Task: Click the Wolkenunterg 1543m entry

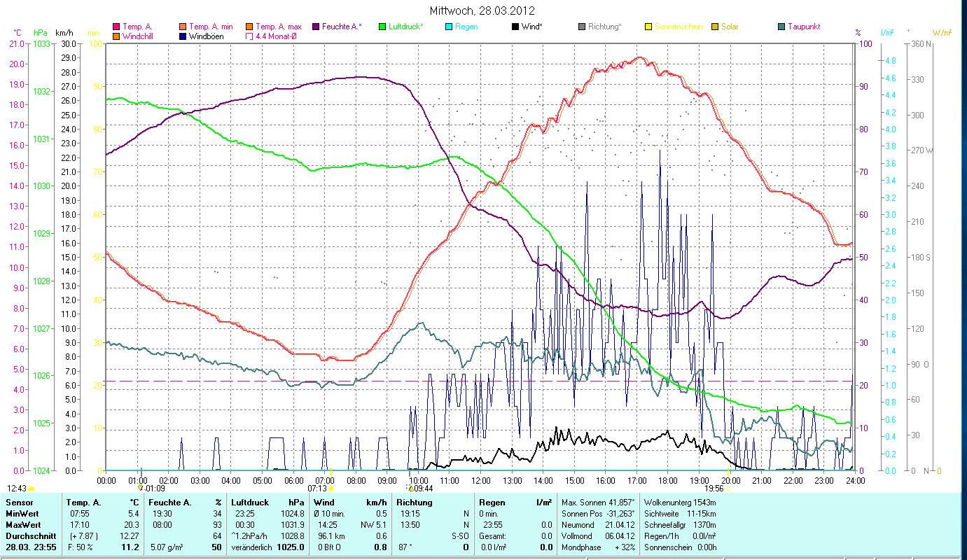Action: [679, 503]
